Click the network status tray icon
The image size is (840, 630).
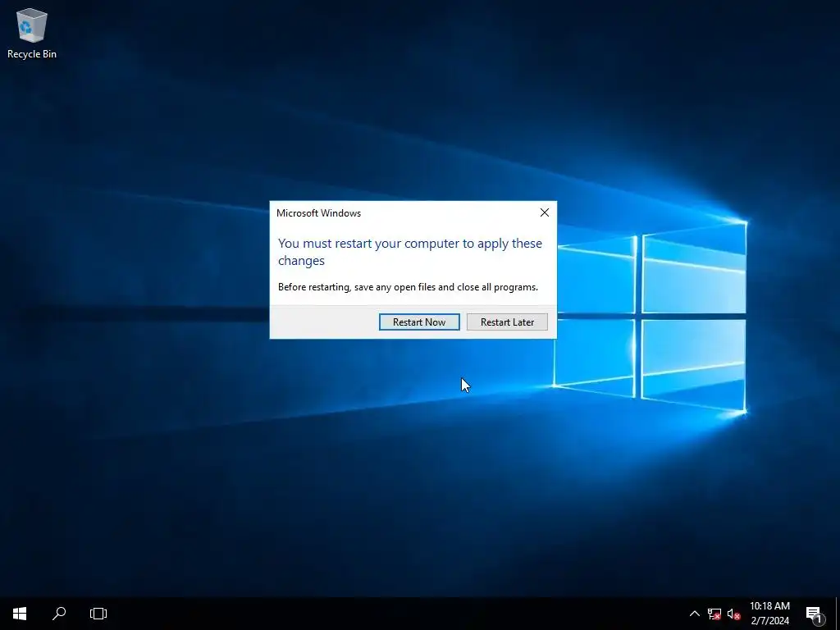click(x=714, y=614)
